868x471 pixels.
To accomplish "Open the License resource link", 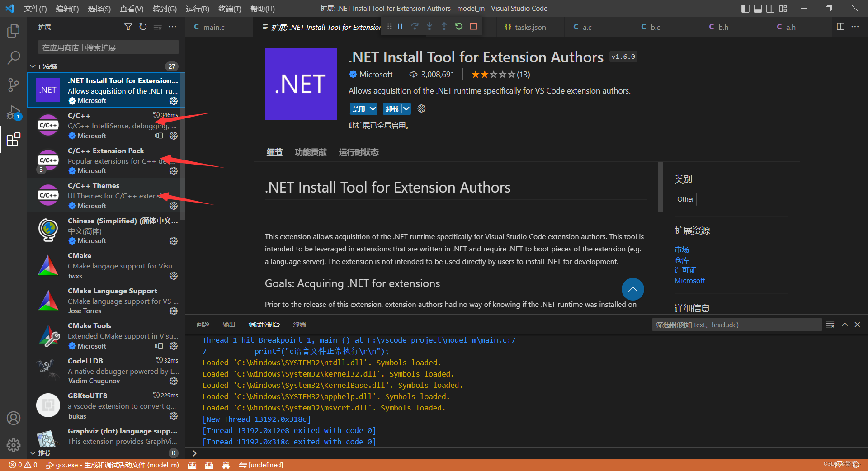I will tap(685, 270).
